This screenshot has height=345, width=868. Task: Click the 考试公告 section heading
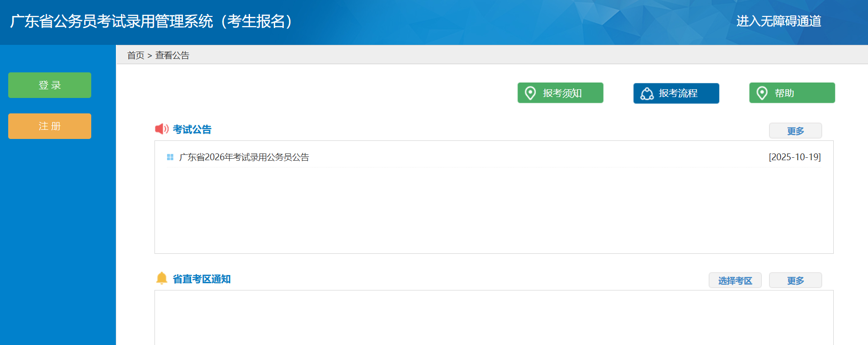[192, 129]
